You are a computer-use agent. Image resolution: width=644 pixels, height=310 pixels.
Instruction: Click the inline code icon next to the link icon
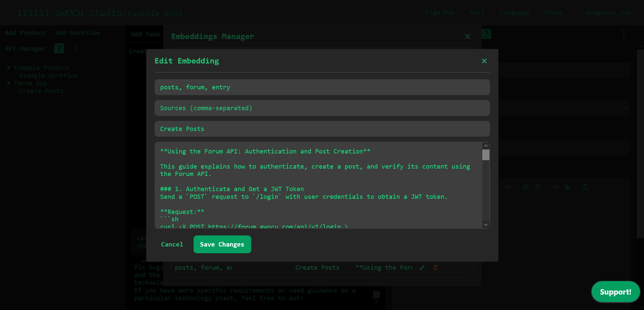coord(555,187)
